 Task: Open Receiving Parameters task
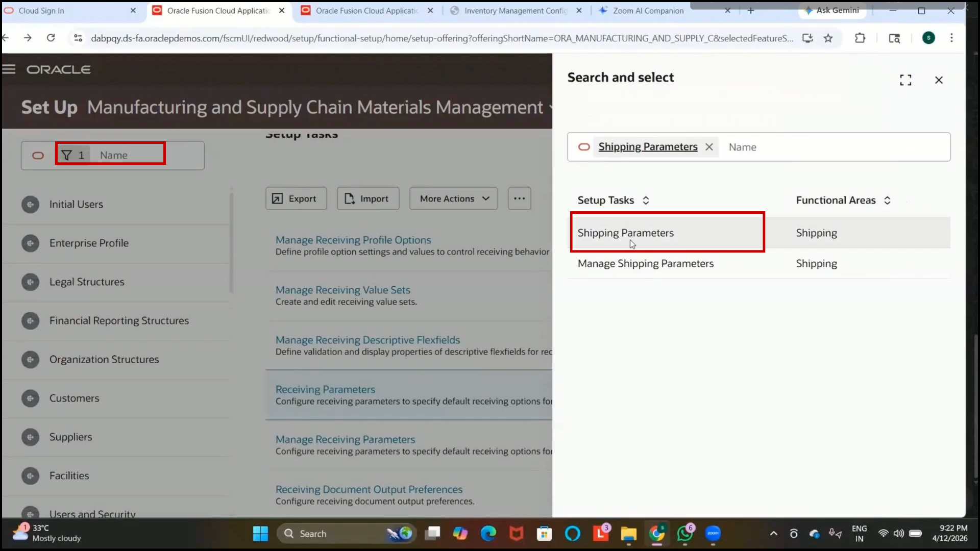[x=325, y=389]
